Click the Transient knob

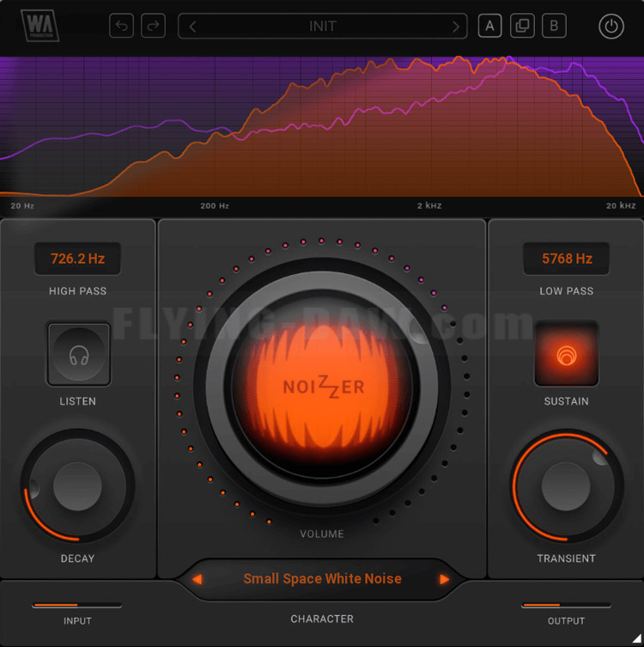(567, 486)
